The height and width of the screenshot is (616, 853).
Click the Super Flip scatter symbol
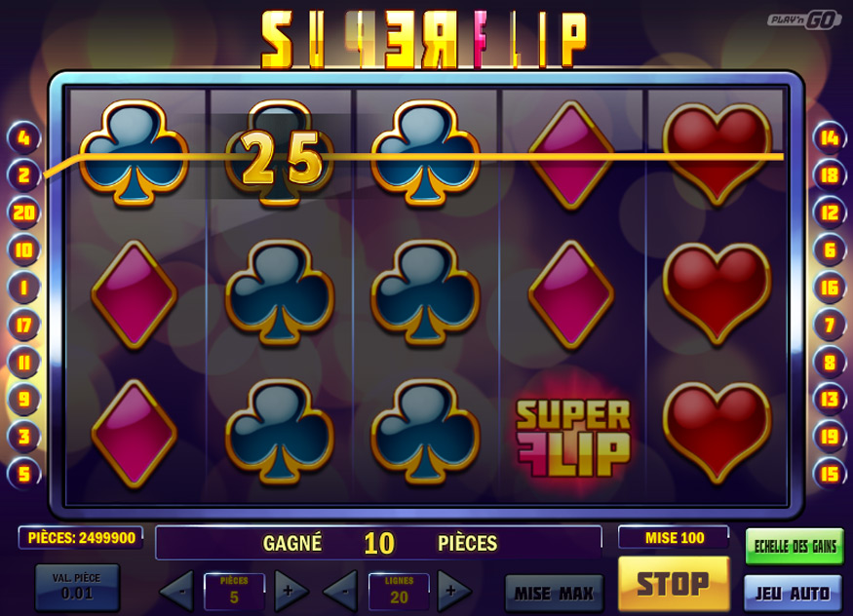(x=573, y=437)
